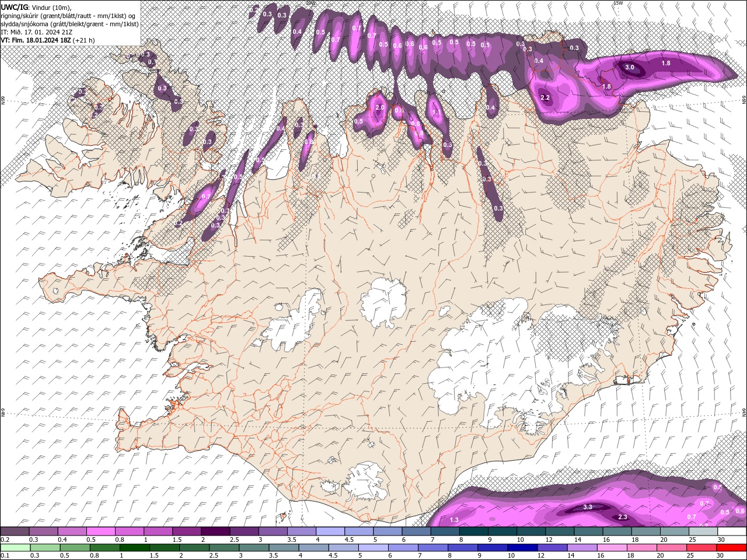
Task: Select the 'rigning/skúrir' legend description line
Action: coord(69,15)
